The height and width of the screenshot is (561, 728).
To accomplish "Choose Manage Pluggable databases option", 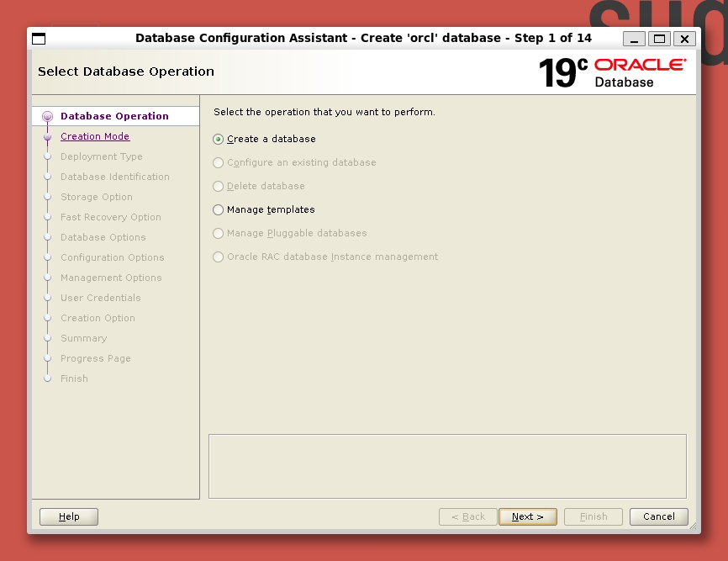I will (x=219, y=234).
